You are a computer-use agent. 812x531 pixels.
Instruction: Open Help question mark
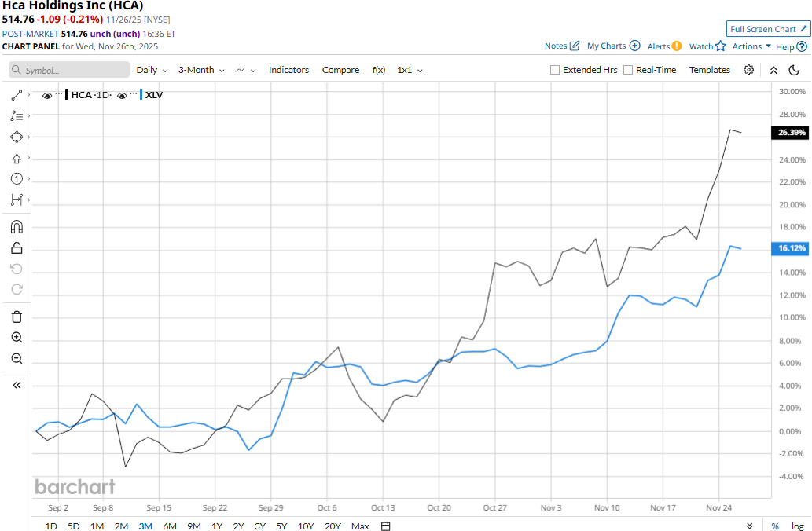tap(801, 46)
